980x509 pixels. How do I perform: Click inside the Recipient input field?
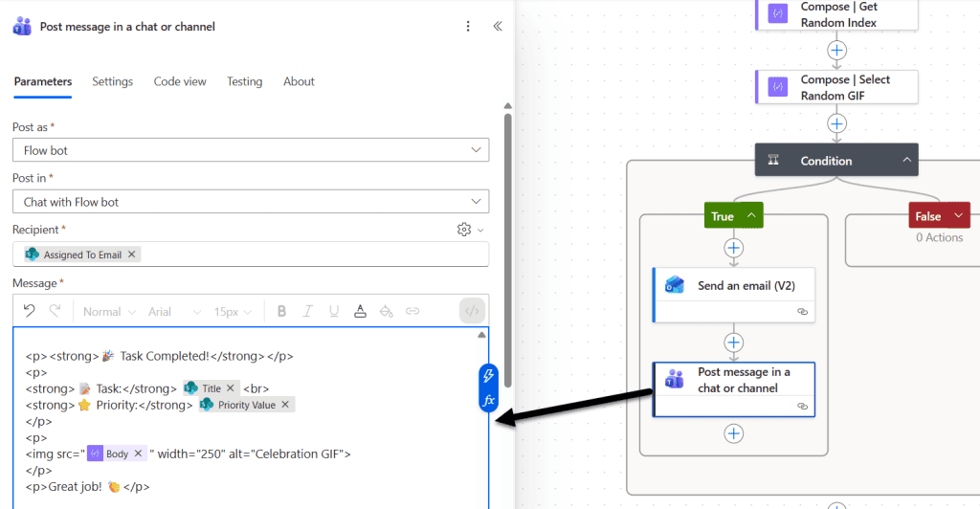pyautogui.click(x=251, y=254)
